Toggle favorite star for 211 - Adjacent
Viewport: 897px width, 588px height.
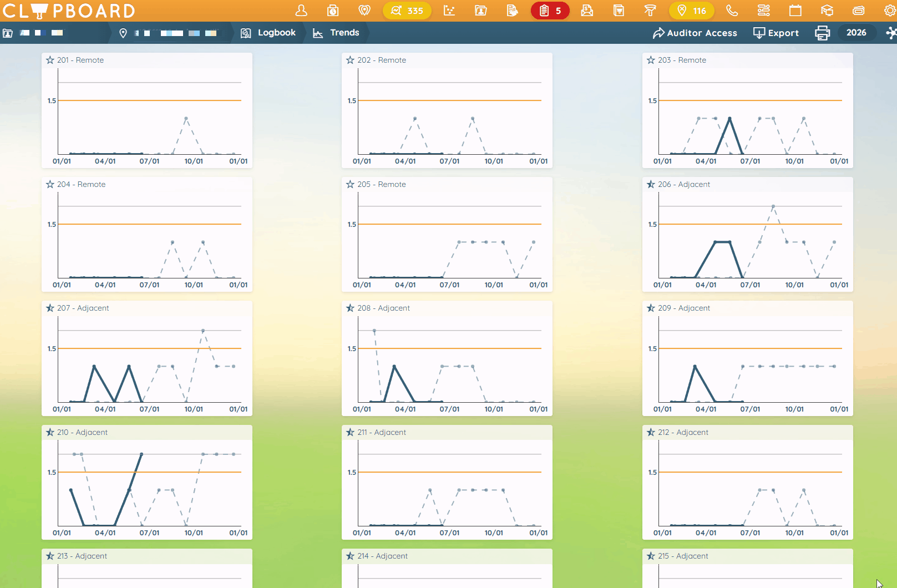pyautogui.click(x=350, y=432)
